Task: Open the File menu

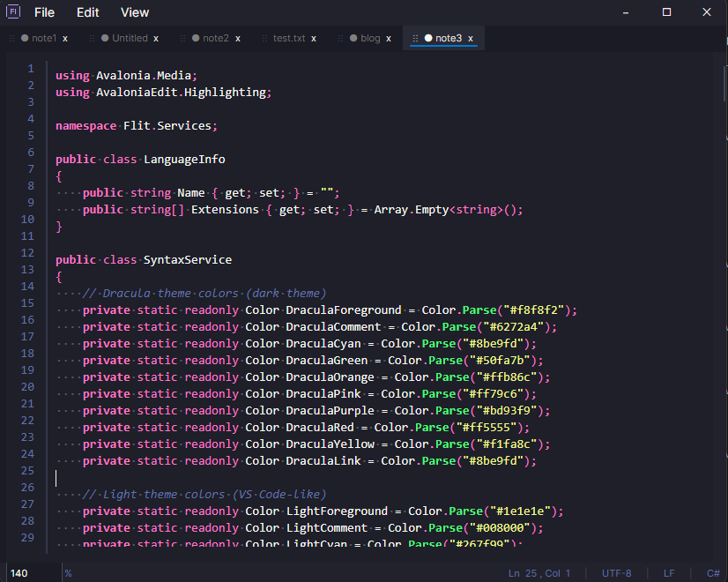Action: tap(44, 12)
